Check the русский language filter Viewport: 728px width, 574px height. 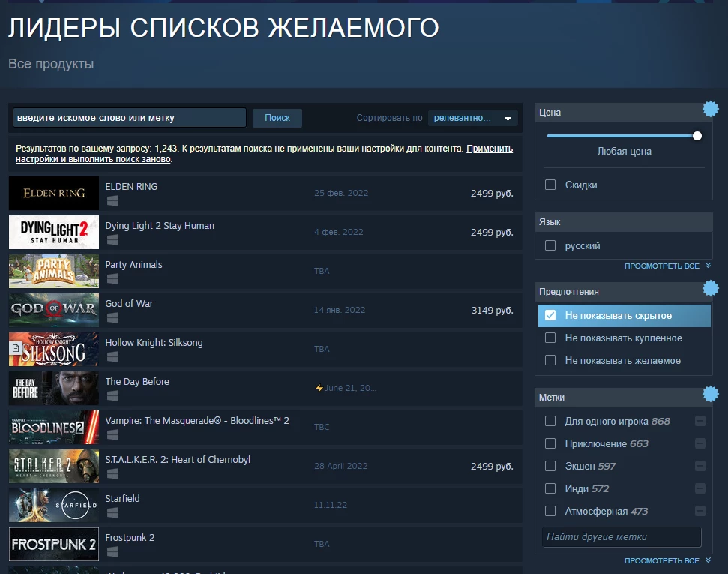click(550, 245)
